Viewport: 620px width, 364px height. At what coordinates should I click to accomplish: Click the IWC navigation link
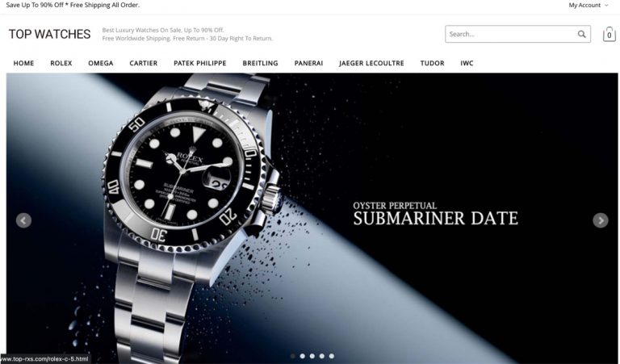point(467,63)
